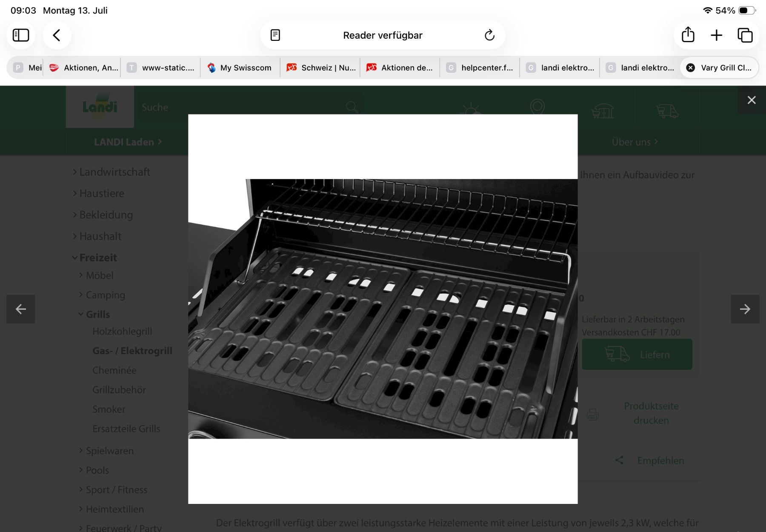Click the enlarged grill grate photo
This screenshot has height=532, width=766.
click(x=383, y=309)
